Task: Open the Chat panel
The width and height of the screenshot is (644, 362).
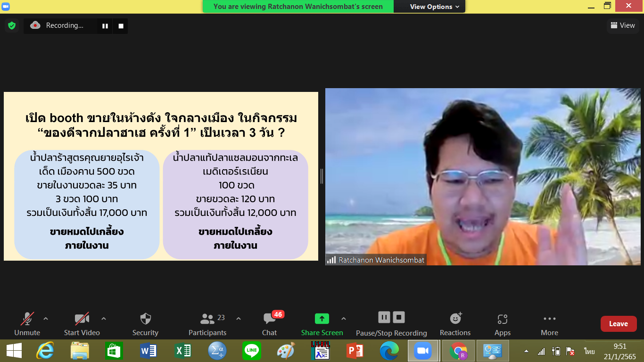Action: click(270, 324)
